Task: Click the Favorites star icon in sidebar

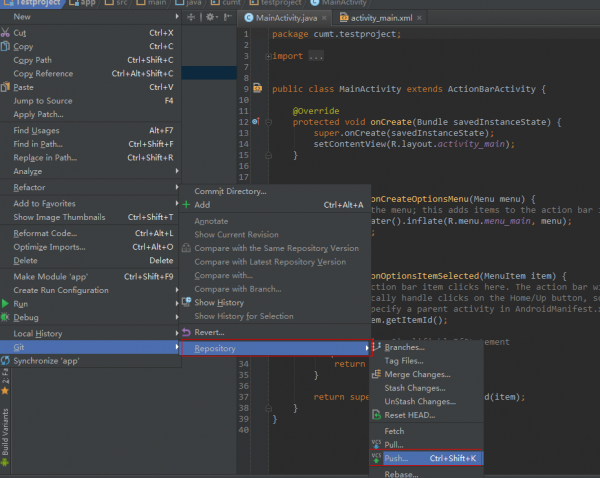Action: [x=5, y=391]
